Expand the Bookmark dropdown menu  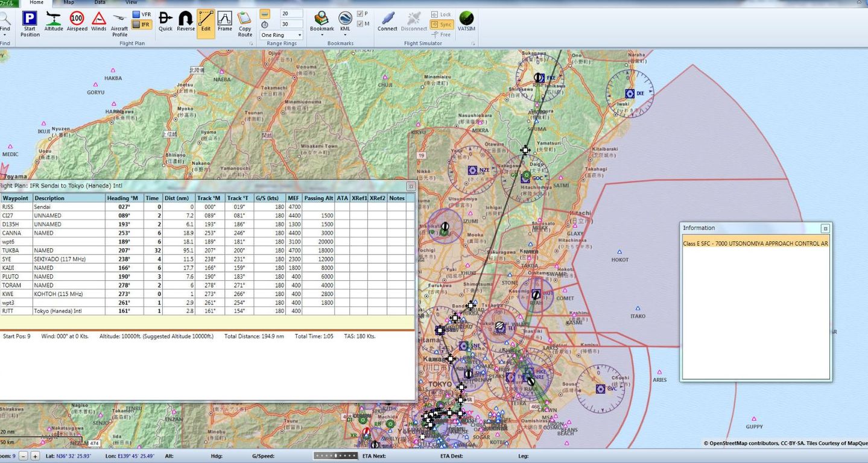click(x=322, y=35)
